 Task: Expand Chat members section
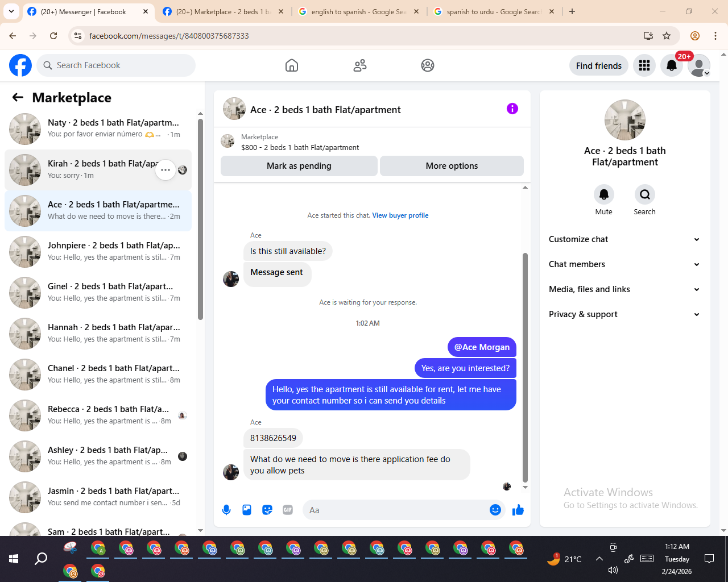[624, 264]
